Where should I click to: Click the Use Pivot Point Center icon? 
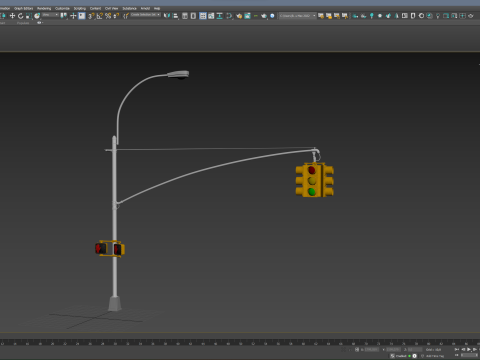[64, 16]
